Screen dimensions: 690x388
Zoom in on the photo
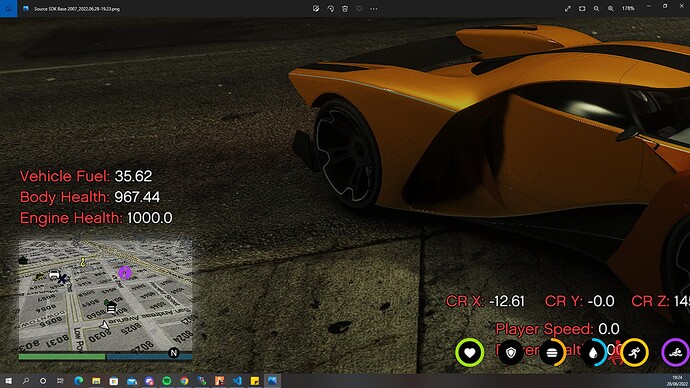(611, 9)
